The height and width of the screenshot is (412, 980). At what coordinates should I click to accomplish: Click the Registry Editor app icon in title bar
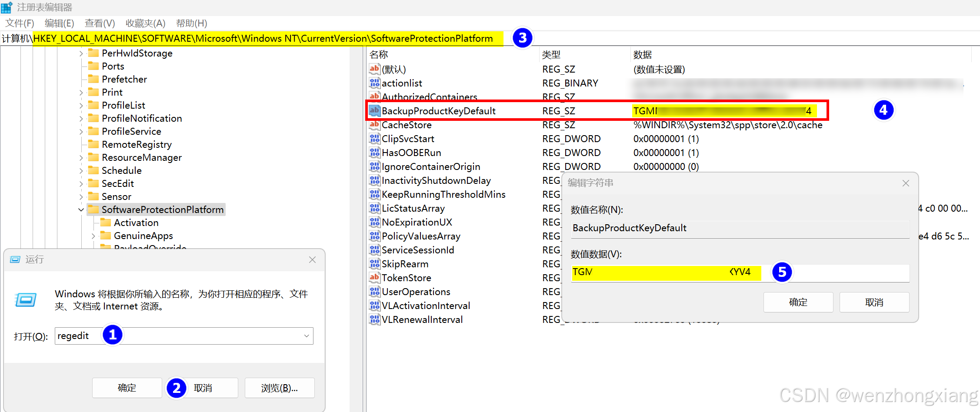pyautogui.click(x=7, y=7)
